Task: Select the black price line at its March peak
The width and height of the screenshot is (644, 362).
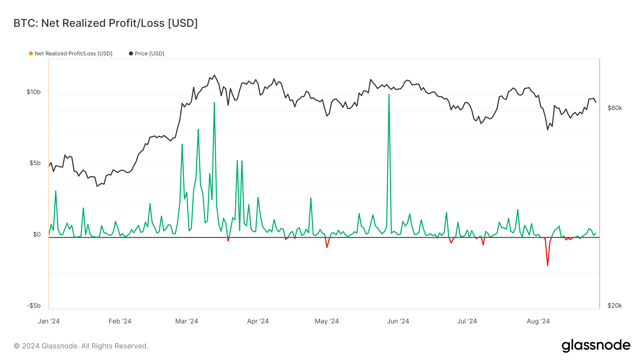Action: coord(214,75)
